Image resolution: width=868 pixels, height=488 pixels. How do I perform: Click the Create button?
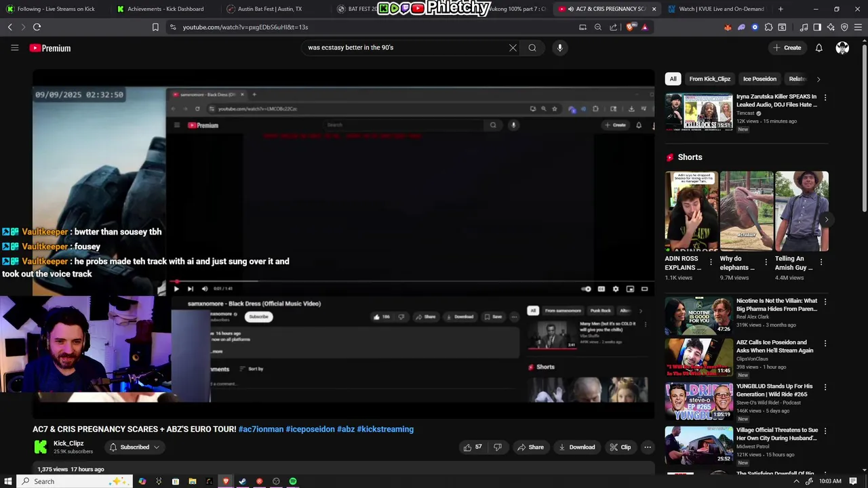click(x=787, y=47)
